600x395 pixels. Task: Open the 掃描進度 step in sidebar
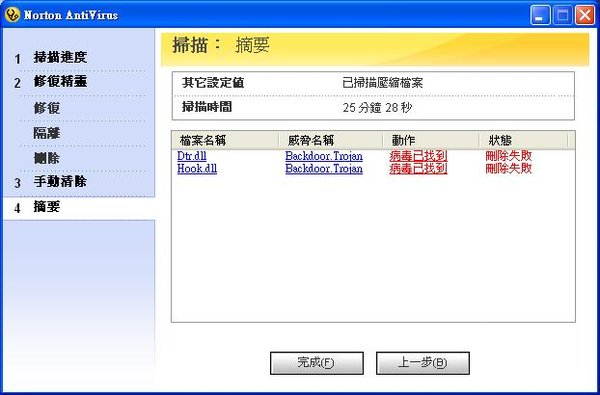[60, 57]
